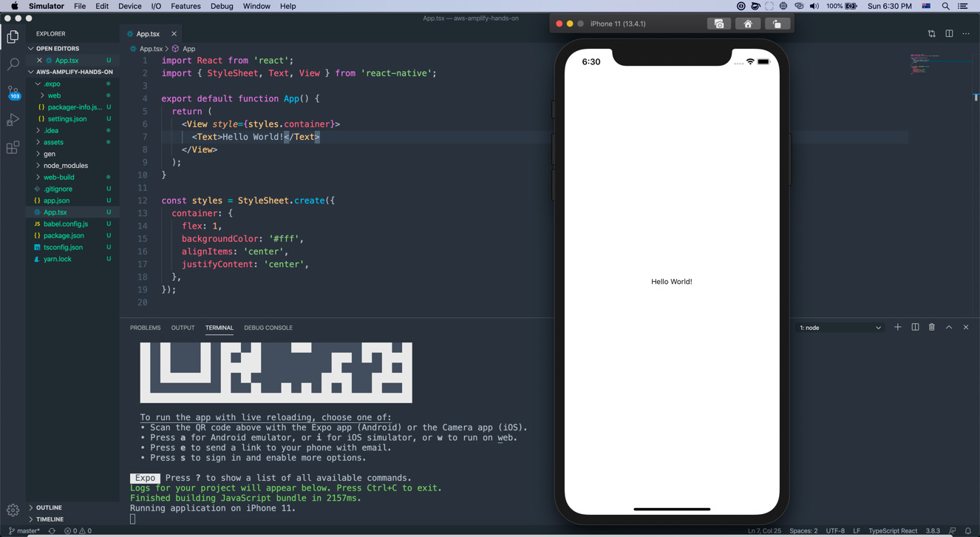Open the Features menu

point(186,6)
